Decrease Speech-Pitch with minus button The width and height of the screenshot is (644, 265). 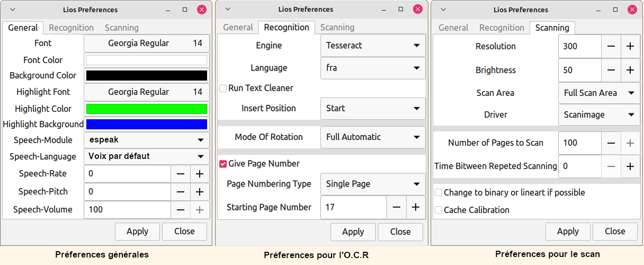[181, 192]
